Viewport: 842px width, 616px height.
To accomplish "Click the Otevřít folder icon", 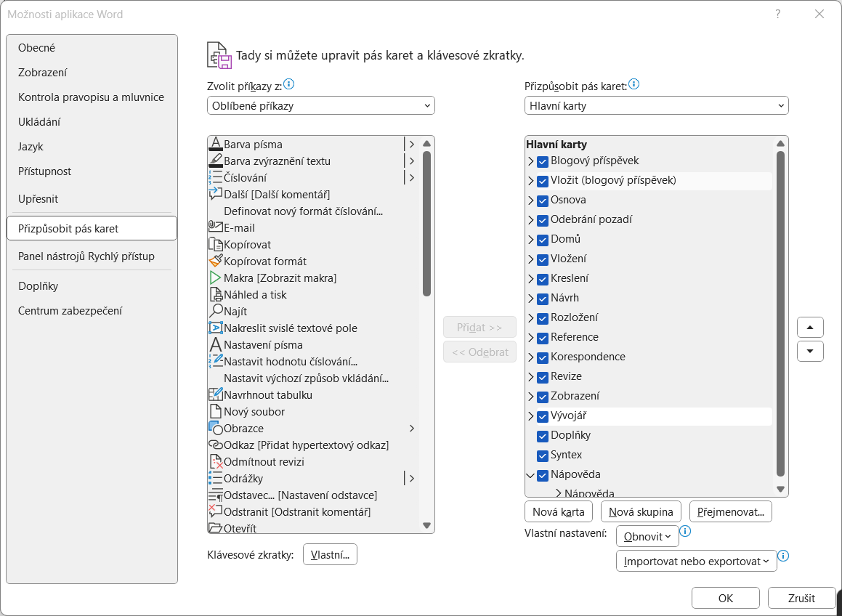I will coord(215,528).
